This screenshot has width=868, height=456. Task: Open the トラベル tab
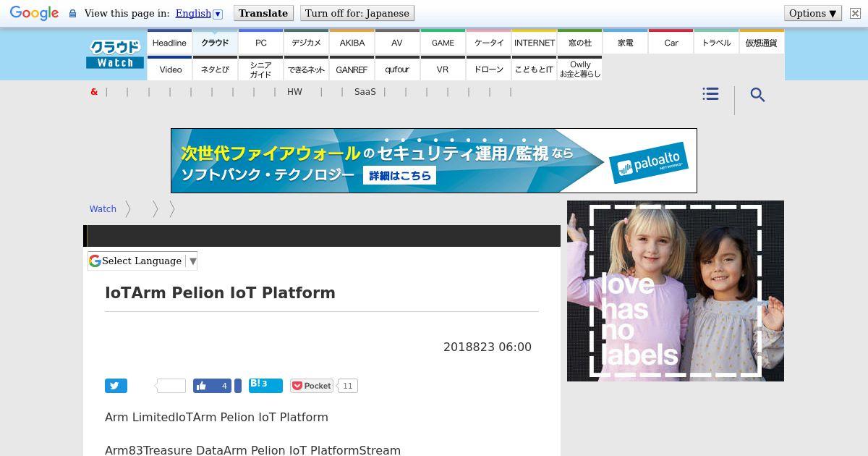[x=716, y=43]
